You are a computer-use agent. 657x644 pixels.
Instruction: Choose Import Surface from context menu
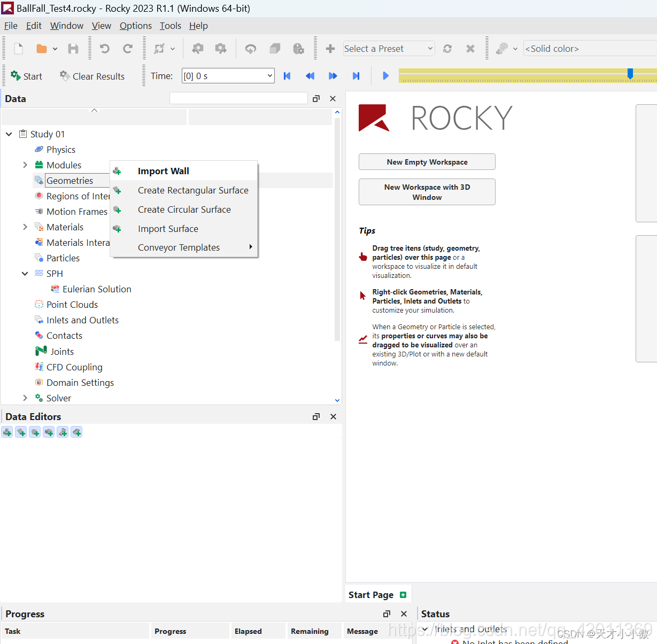(x=184, y=229)
